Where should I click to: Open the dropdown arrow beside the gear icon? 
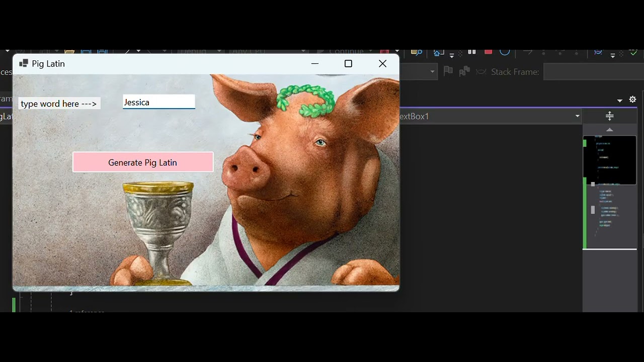coord(620,101)
